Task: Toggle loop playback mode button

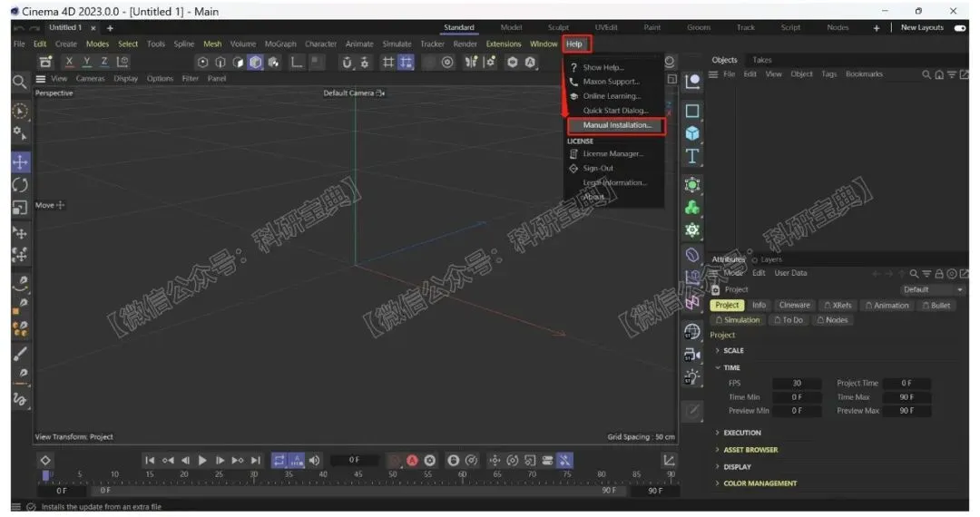Action: click(279, 460)
